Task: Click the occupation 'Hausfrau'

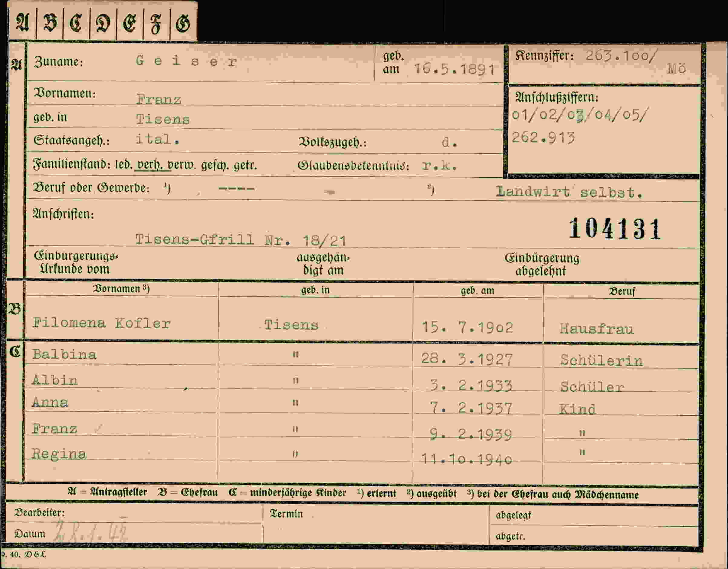Action: coord(596,329)
